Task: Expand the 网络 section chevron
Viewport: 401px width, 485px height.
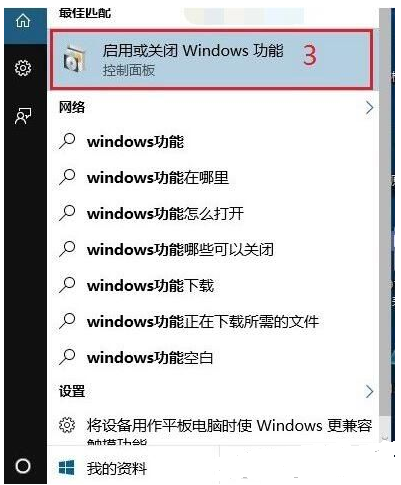Action: (x=369, y=108)
